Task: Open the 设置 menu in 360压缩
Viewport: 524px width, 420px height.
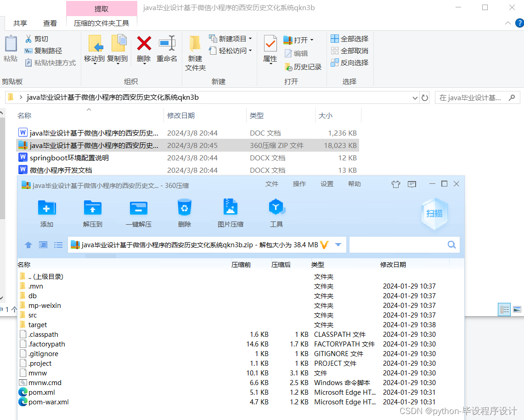Action: [x=327, y=184]
